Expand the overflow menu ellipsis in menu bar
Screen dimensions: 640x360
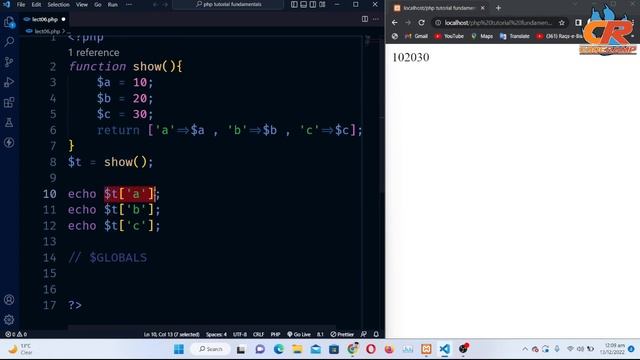129,4
